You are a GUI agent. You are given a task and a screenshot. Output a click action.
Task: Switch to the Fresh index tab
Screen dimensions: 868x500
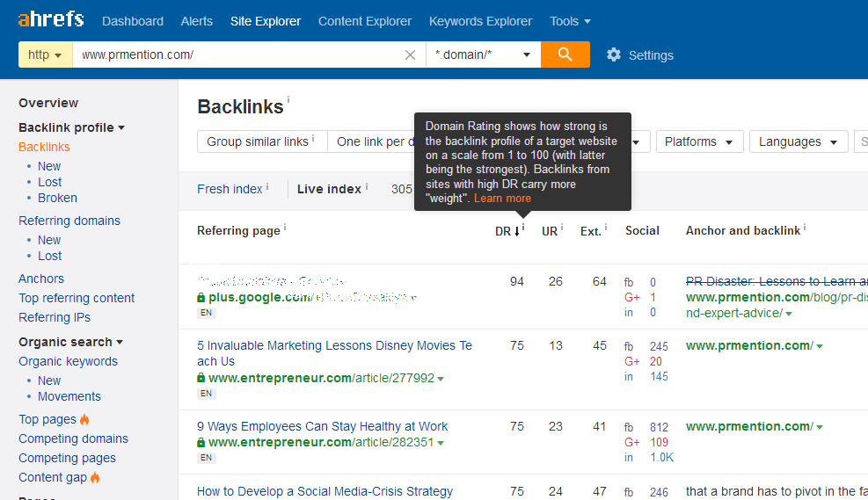tap(230, 189)
